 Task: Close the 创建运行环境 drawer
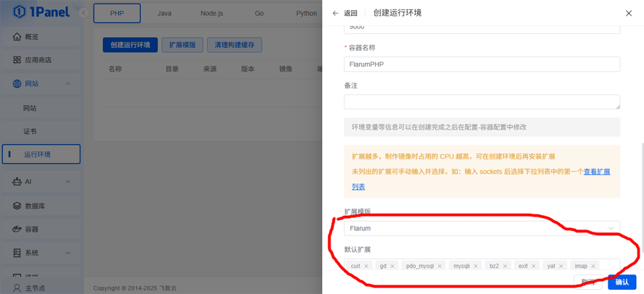pyautogui.click(x=628, y=13)
